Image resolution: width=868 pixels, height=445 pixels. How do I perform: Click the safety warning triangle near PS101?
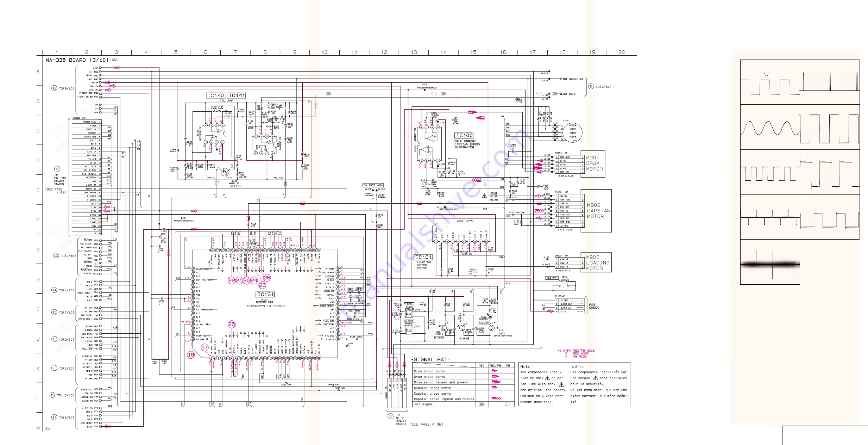tap(484, 196)
